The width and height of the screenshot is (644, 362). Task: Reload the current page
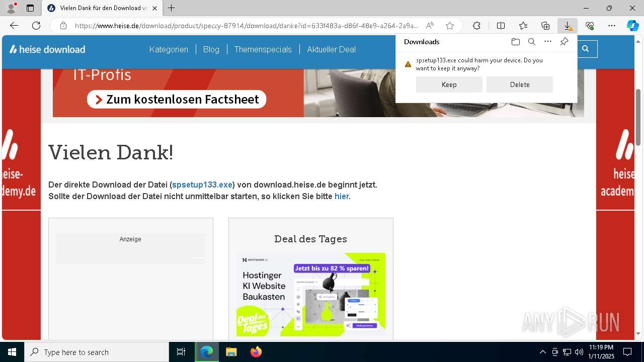point(36,26)
